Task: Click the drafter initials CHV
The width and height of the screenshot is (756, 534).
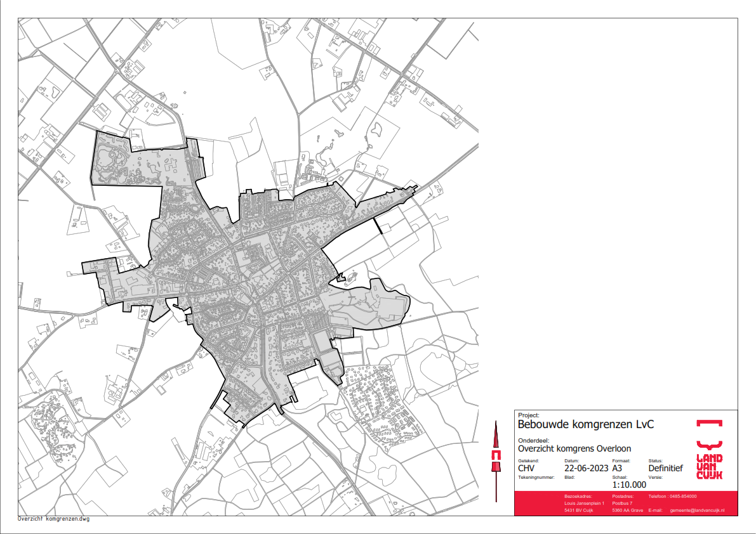Action: [x=528, y=469]
